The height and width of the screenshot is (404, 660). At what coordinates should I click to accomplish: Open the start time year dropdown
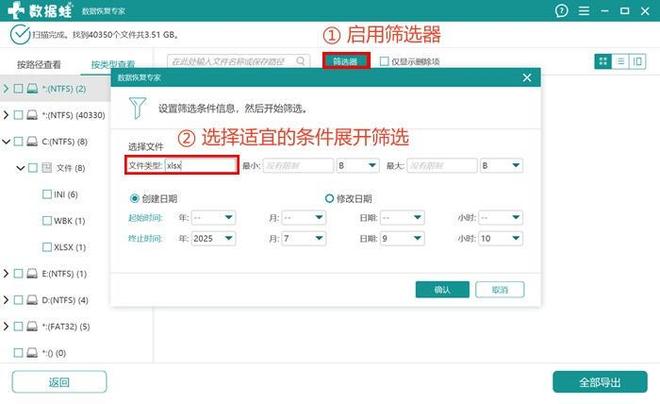(x=213, y=218)
